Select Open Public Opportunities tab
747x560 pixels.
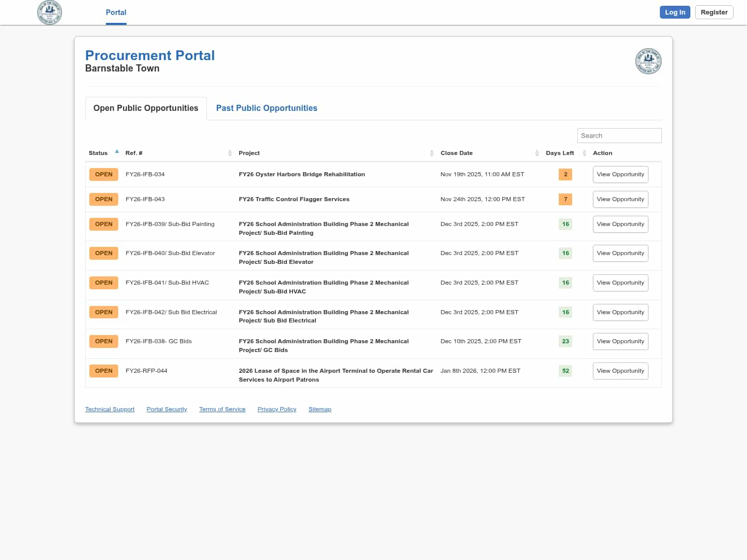(146, 108)
